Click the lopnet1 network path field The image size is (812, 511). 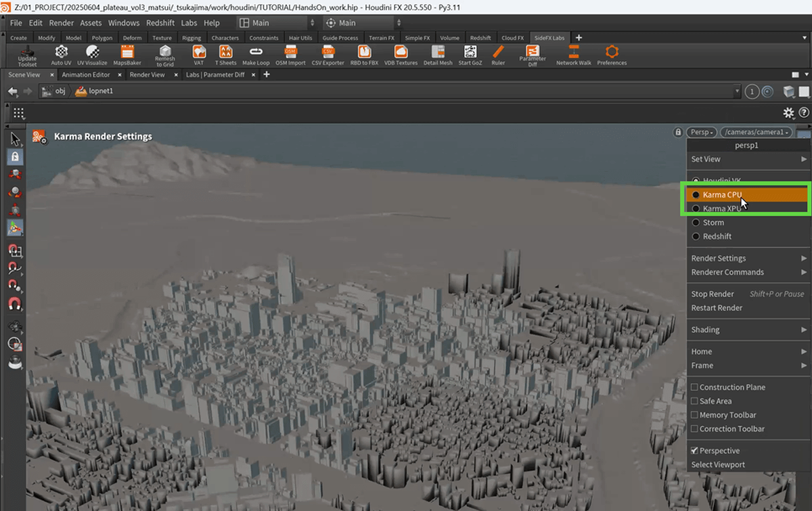click(x=100, y=91)
